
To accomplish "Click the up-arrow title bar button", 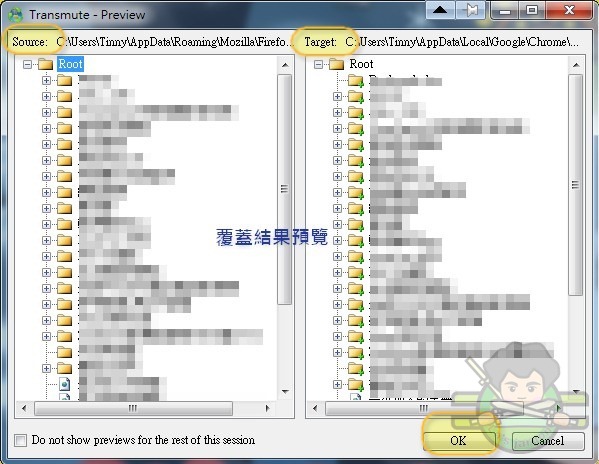I will (x=440, y=10).
